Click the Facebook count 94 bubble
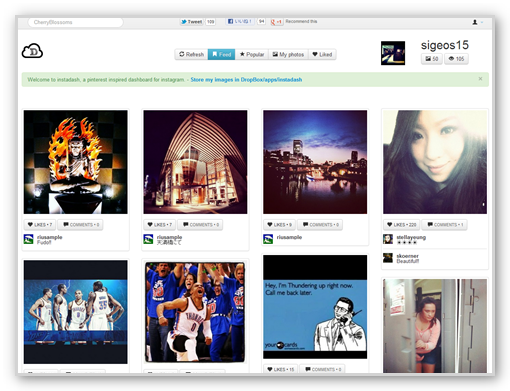510x391 pixels. (x=261, y=21)
